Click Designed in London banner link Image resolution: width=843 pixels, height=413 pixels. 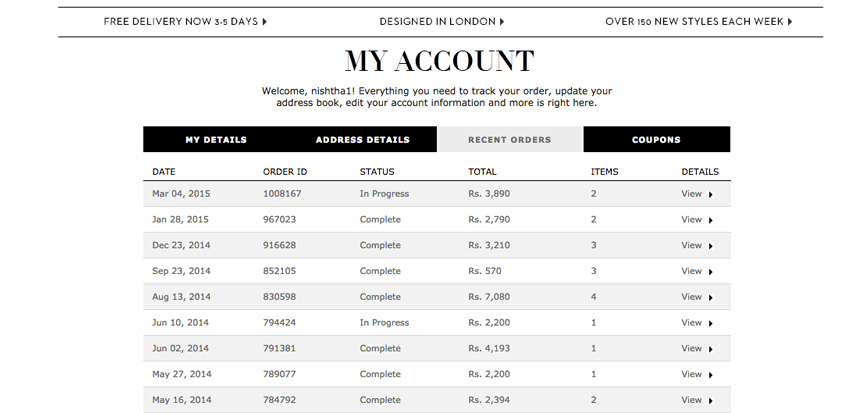[441, 21]
